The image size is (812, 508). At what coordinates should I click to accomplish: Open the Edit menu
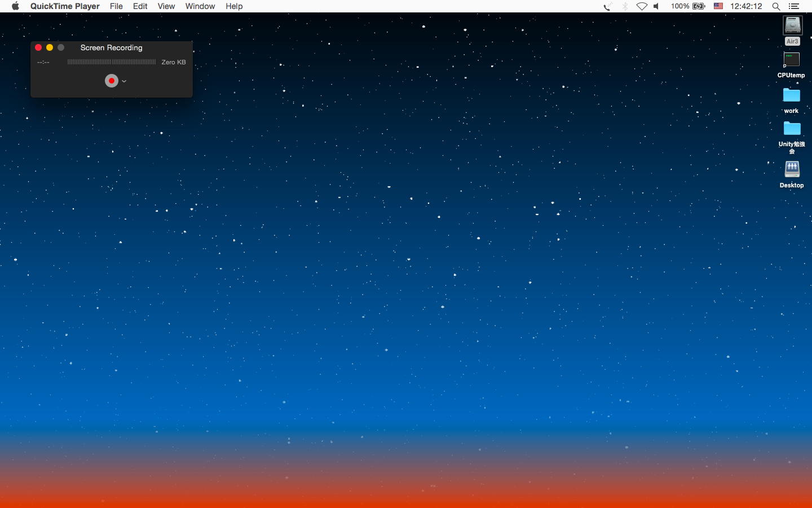coord(140,6)
